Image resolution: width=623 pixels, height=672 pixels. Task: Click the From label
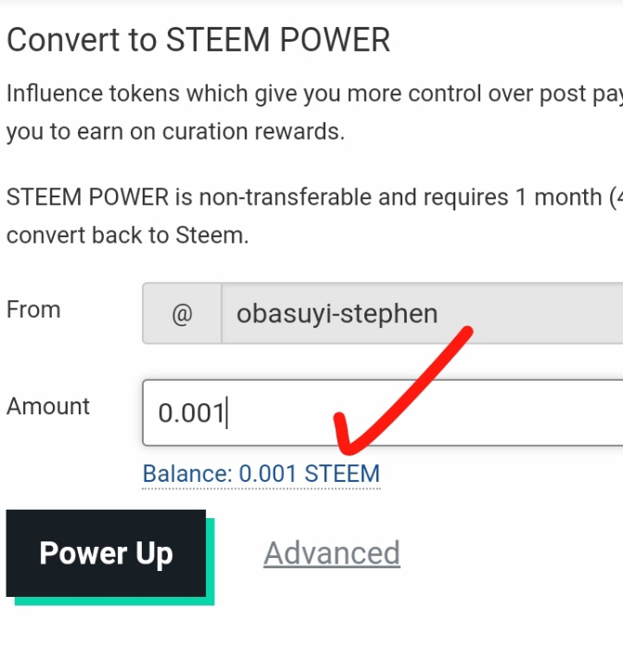(33, 310)
